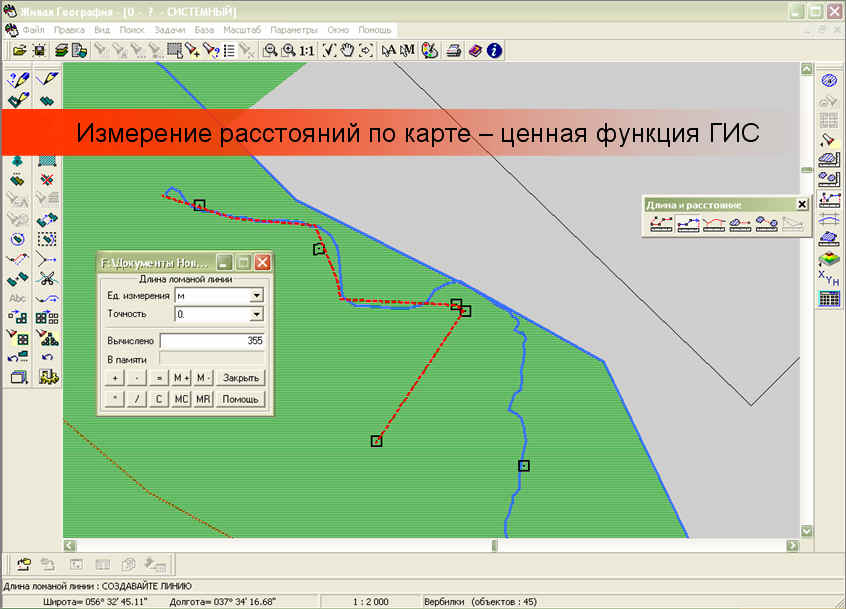Select the 3D terrain model icon
Image resolution: width=846 pixels, height=609 pixels.
pos(828,240)
